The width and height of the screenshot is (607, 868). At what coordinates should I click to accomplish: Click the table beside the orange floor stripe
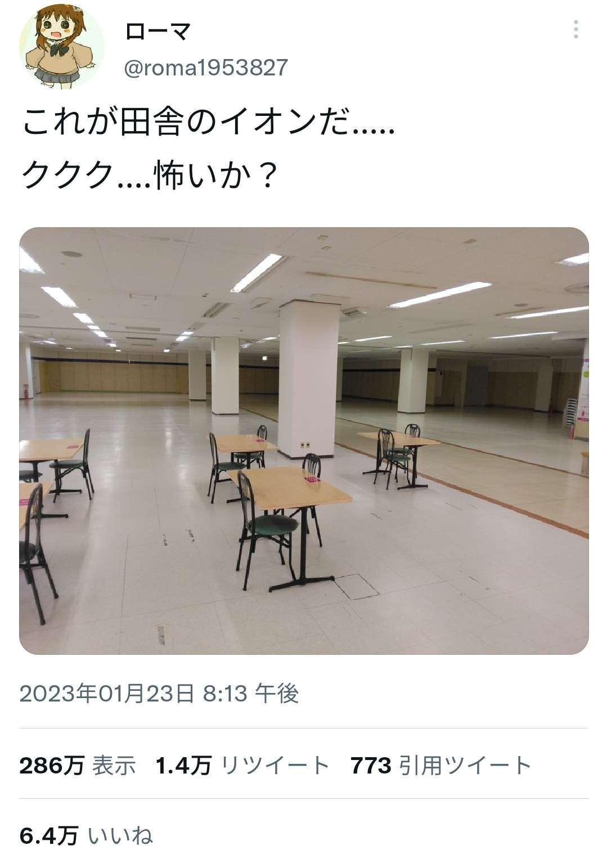pos(399,439)
